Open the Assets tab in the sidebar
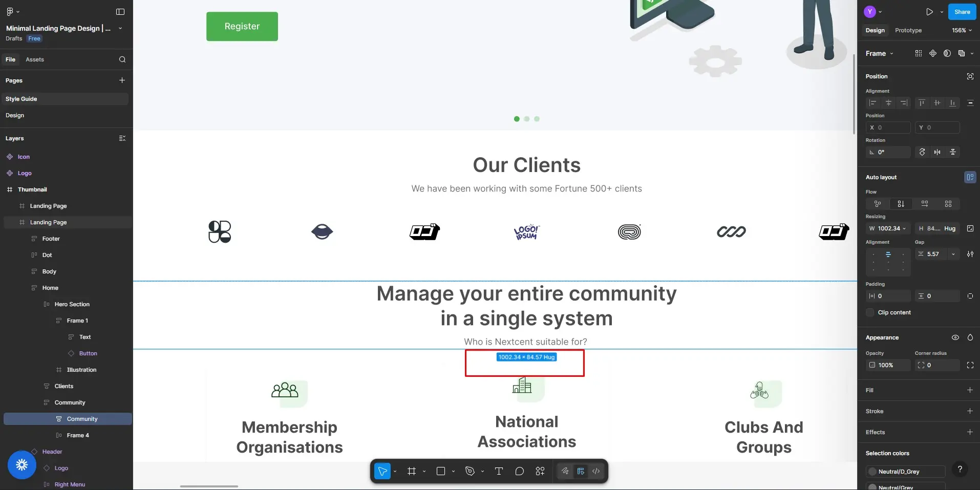 [x=35, y=59]
